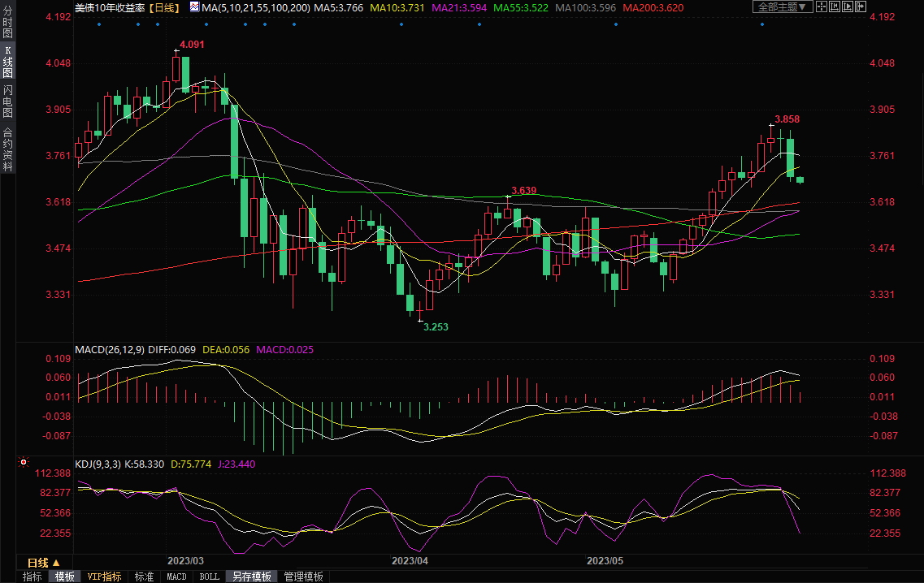Click the first blue event dot above chart
The height and width of the screenshot is (583, 924).
point(98,24)
